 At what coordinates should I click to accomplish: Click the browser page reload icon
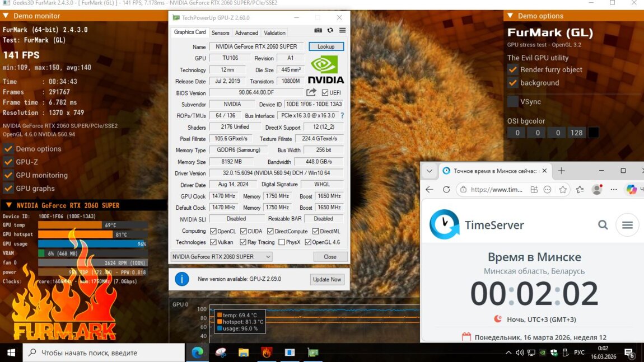tap(446, 190)
